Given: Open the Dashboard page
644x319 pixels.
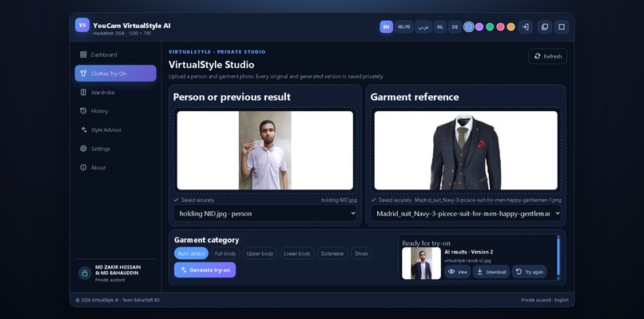Looking at the screenshot, I should click(x=115, y=54).
